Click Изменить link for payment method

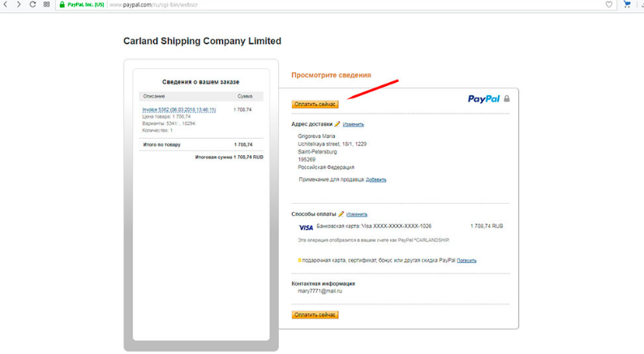click(357, 214)
